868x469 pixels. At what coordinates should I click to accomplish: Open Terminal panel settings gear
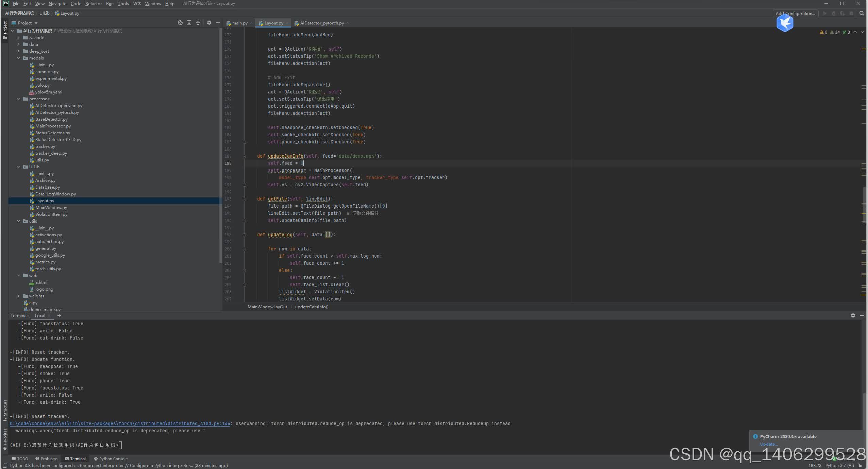[x=853, y=315]
